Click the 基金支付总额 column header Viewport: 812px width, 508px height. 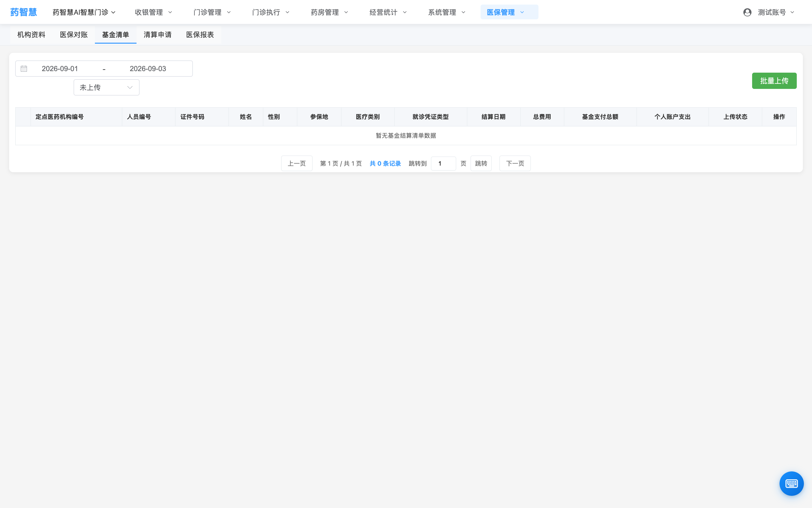[600, 117]
